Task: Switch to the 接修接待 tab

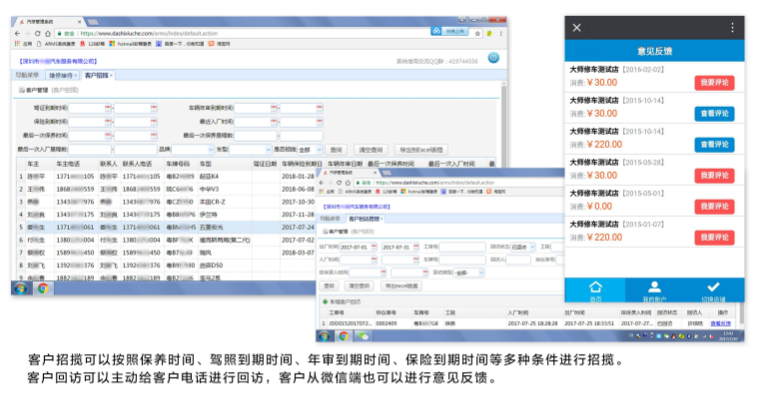Action: [x=62, y=75]
